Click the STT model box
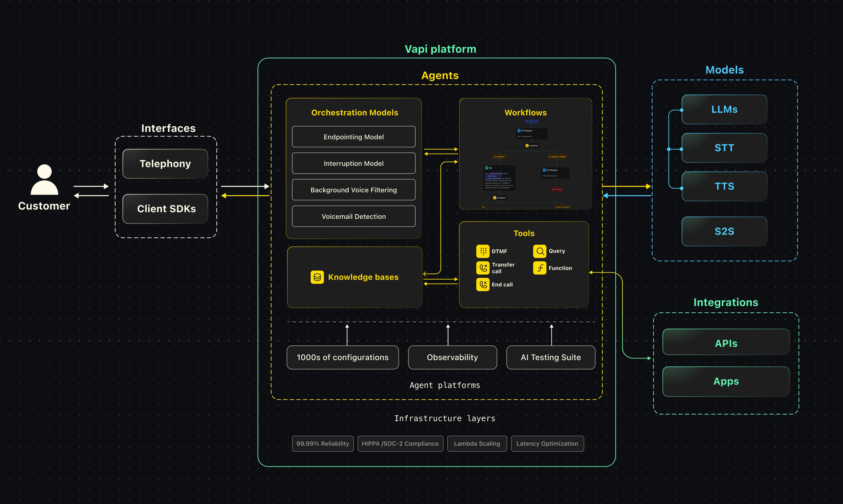The width and height of the screenshot is (843, 504). click(x=724, y=148)
